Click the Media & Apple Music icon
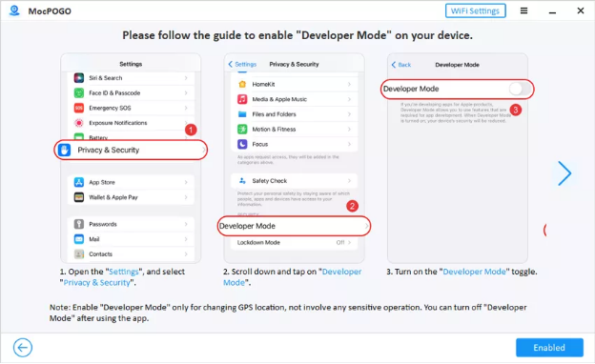The width and height of the screenshot is (595, 364). click(242, 99)
